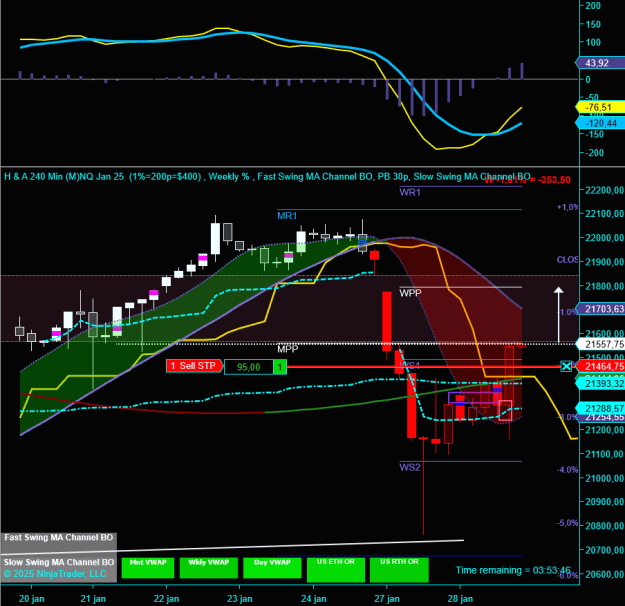Click the 22000,00 price axis label
The image size is (625, 606).
[604, 238]
